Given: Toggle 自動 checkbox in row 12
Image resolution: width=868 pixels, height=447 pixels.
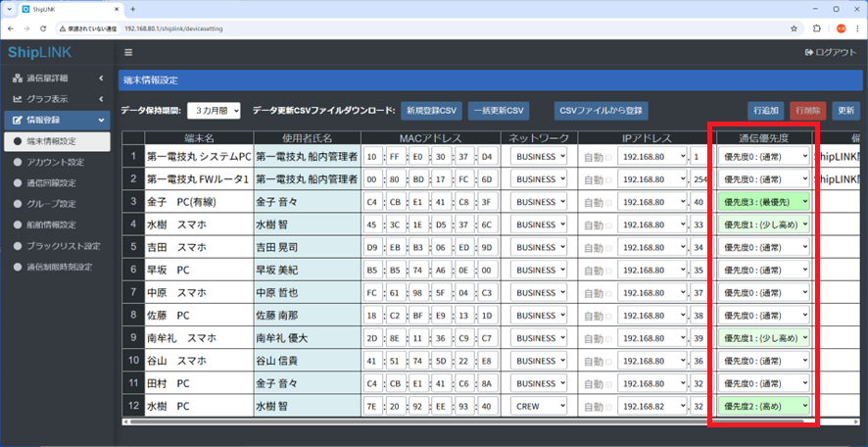Looking at the screenshot, I should [x=610, y=405].
